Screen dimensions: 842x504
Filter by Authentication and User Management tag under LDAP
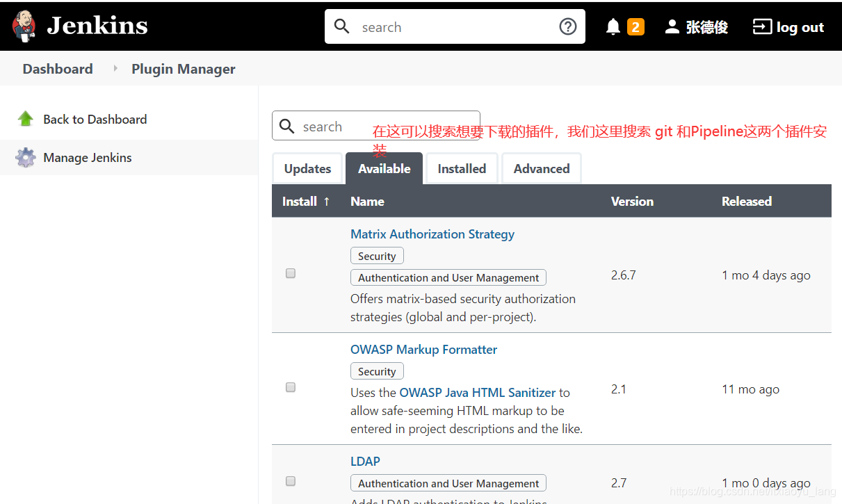click(x=448, y=483)
